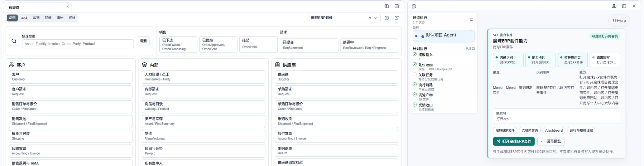Click the split-panel layout icon beside camera icon
The width and height of the screenshot is (644, 166).
(624, 6)
